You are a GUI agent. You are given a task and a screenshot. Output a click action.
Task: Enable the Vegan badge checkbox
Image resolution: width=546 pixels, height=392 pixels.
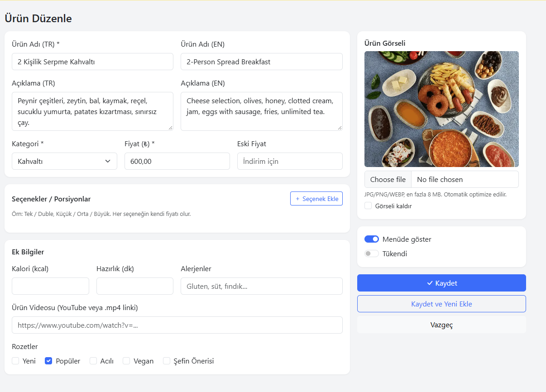(126, 361)
